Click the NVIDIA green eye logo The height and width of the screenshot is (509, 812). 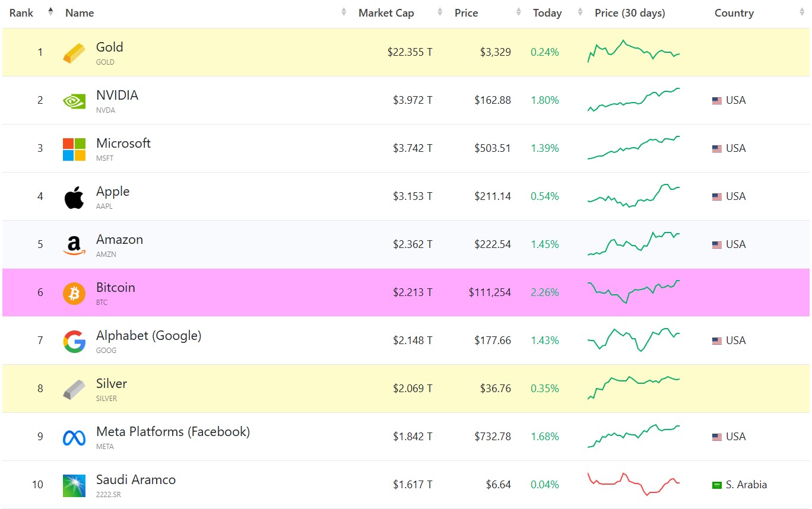[75, 100]
